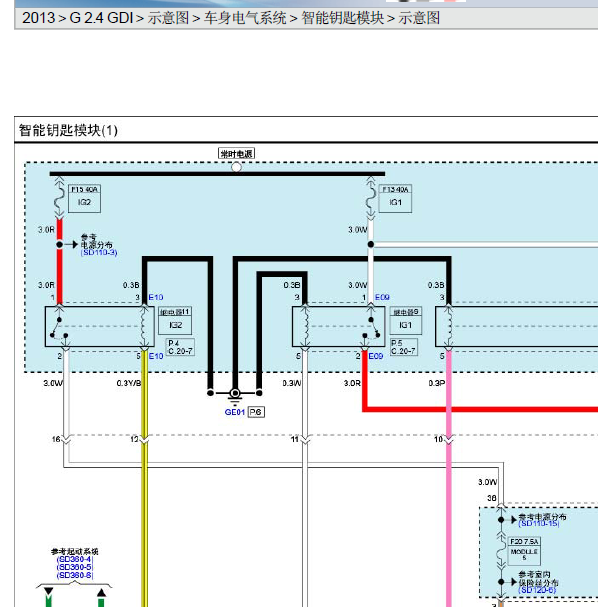Image resolution: width=598 pixels, height=607 pixels.
Task: Click the 0.3Y/B wire label
Action: [x=129, y=383]
